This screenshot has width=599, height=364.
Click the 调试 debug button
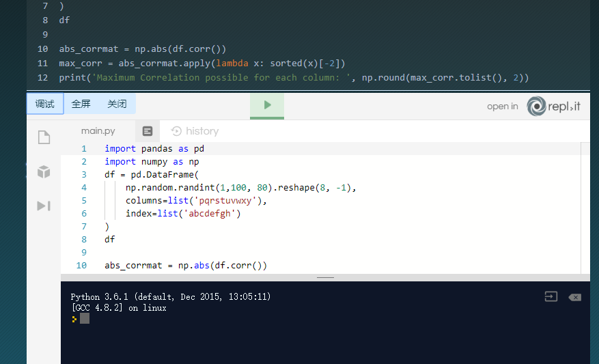coord(45,104)
